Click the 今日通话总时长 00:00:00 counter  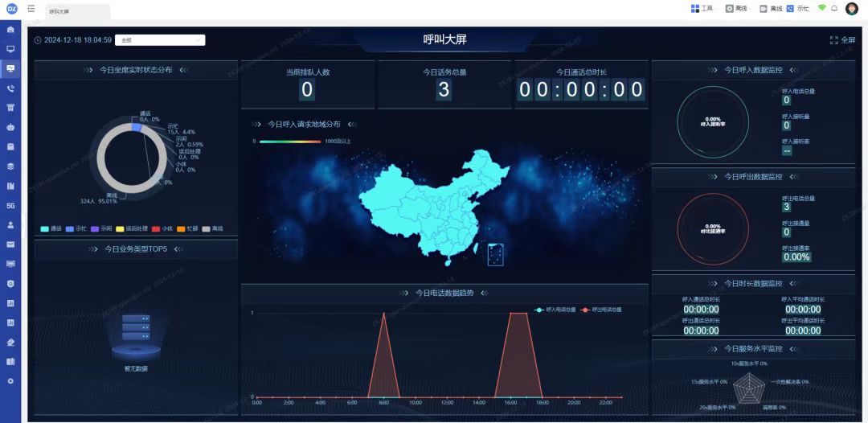[x=581, y=90]
